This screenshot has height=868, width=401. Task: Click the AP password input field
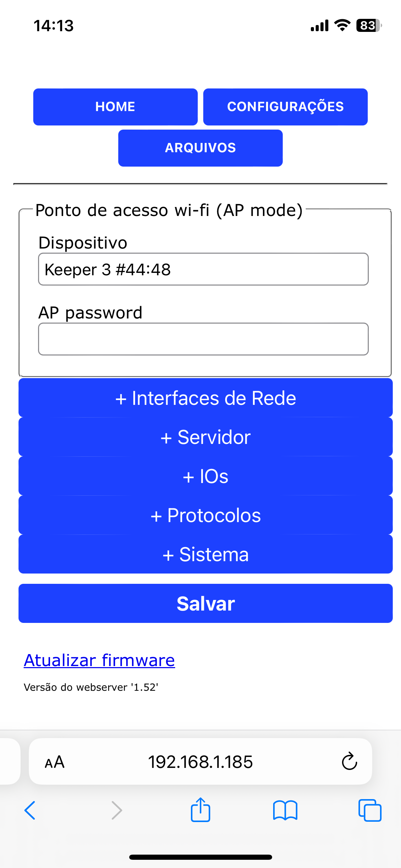(203, 339)
